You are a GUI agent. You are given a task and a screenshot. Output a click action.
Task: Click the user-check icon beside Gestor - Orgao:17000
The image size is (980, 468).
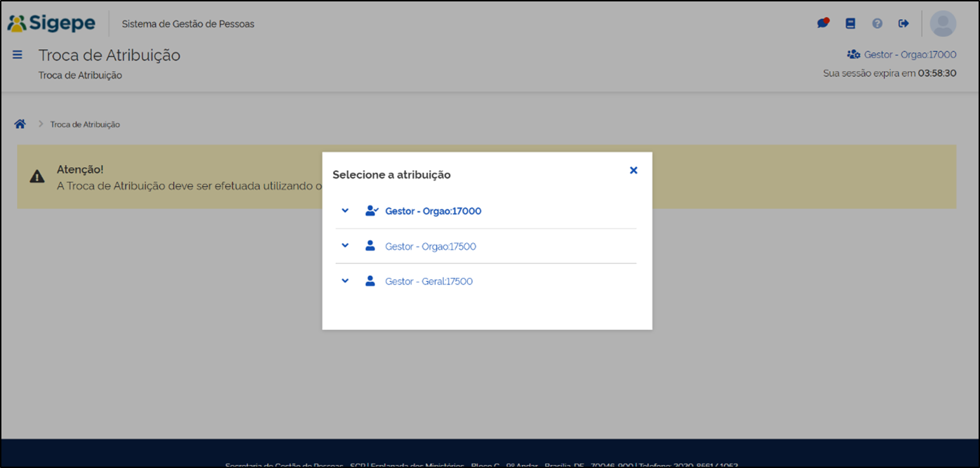click(372, 211)
